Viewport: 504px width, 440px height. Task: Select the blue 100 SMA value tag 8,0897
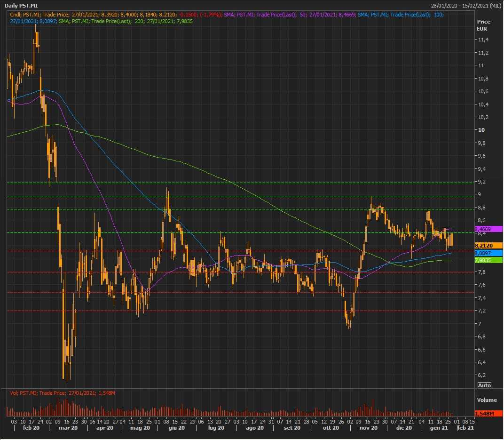489,253
